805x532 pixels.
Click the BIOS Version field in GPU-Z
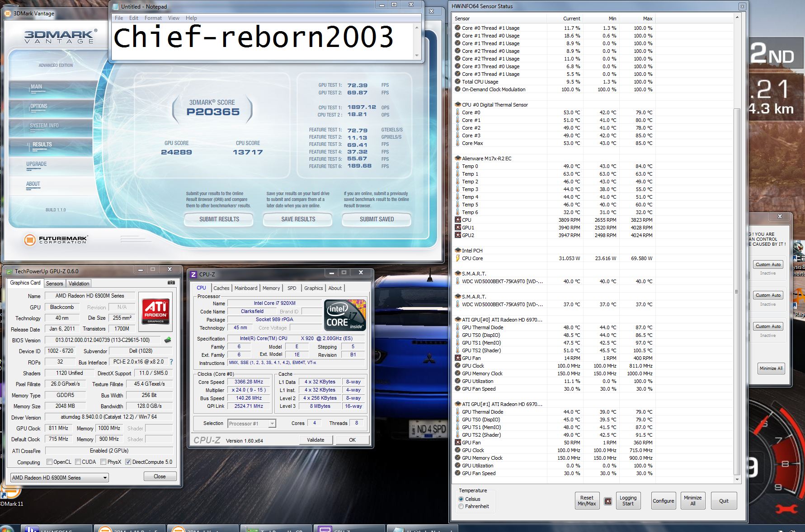point(103,340)
